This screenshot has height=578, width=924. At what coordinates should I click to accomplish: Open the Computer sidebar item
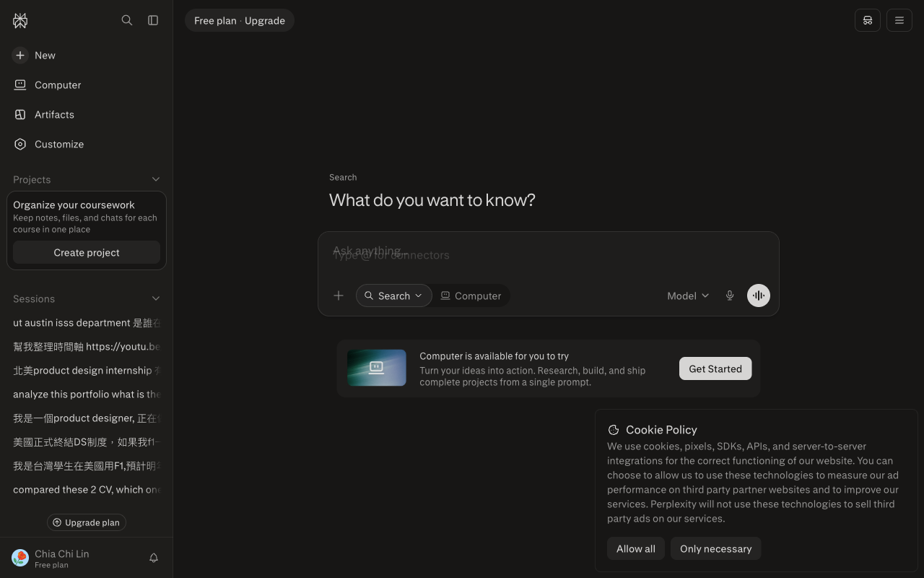[87, 85]
